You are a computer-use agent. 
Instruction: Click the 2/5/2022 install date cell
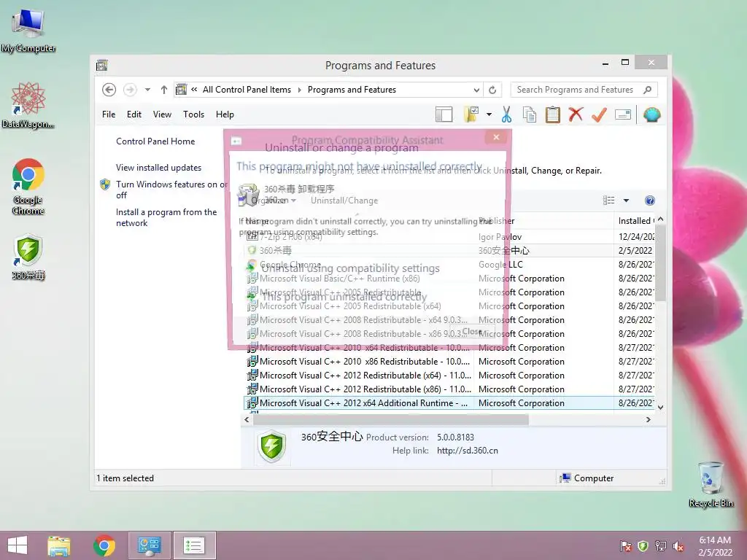pyautogui.click(x=635, y=251)
